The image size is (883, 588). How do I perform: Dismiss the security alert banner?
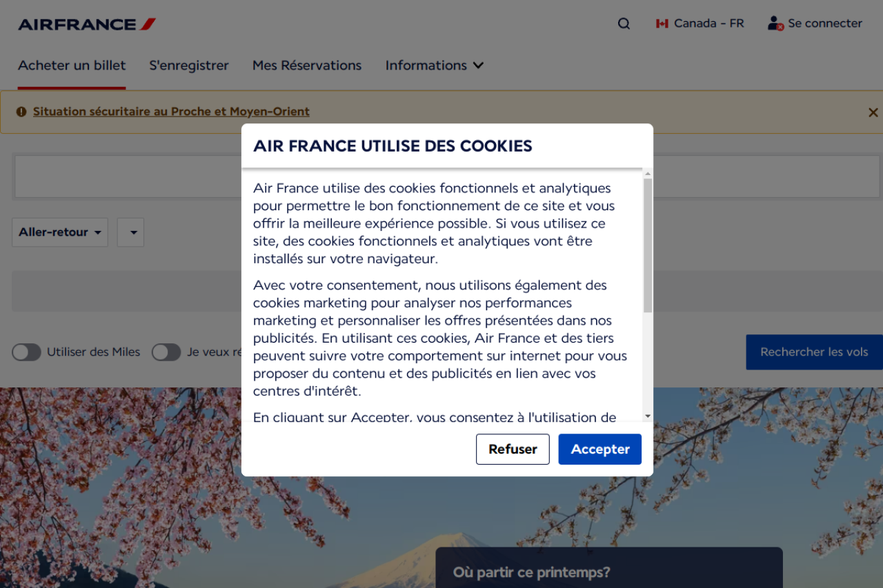point(873,112)
